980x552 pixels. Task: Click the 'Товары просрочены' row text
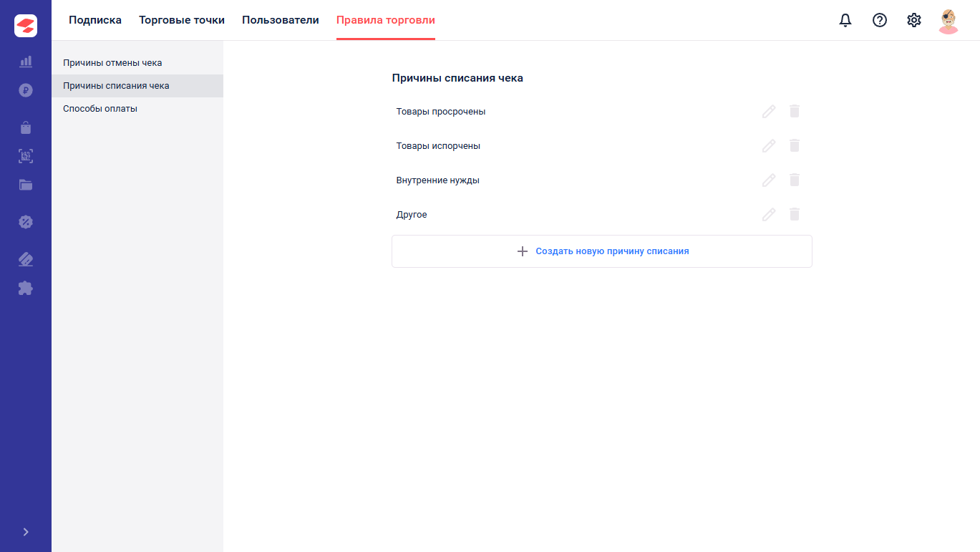441,112
